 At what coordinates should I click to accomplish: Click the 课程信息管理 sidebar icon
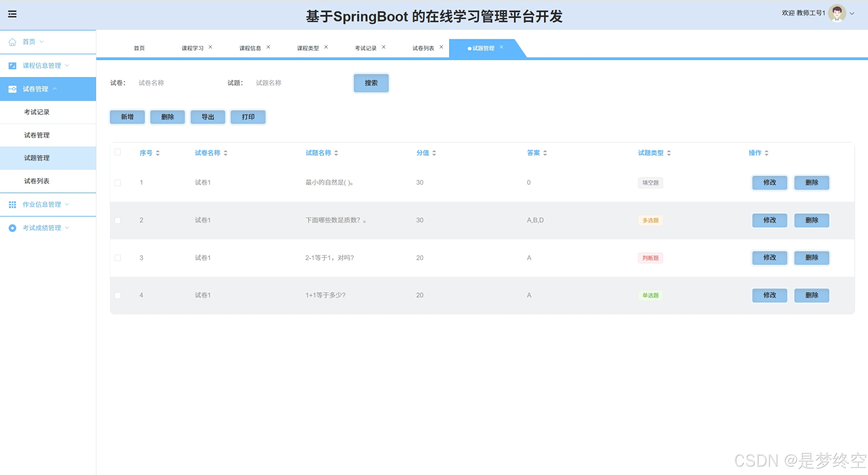coord(13,66)
